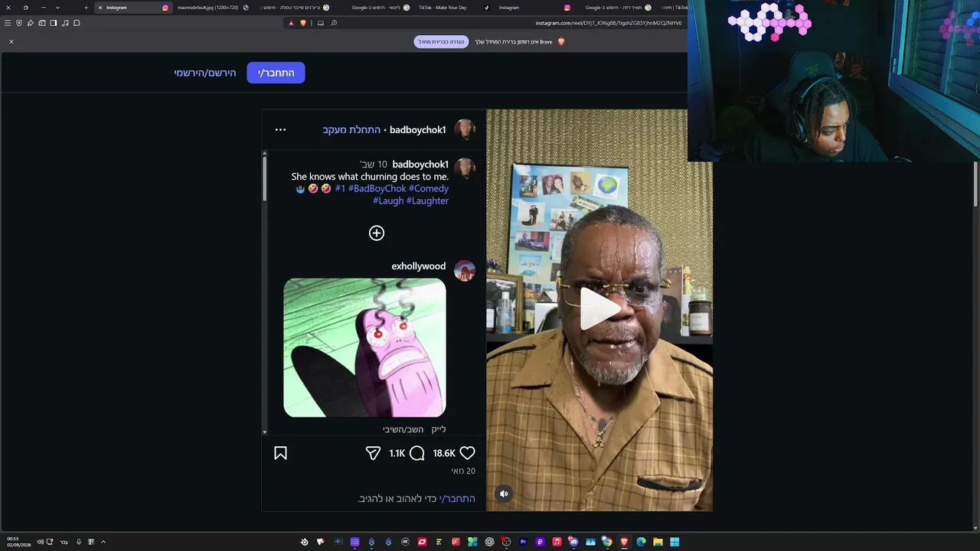Open Adobe Premiere Pro from the taskbar
Image resolution: width=980 pixels, height=551 pixels.
point(524,542)
